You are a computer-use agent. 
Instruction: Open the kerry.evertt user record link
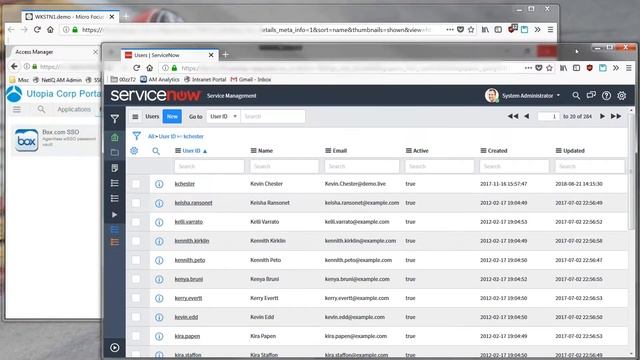coord(188,298)
